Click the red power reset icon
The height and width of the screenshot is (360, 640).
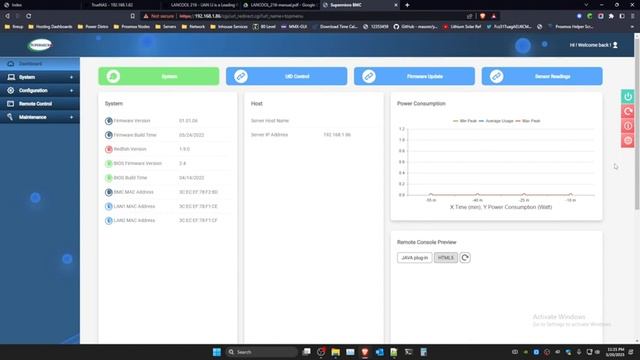coord(628,111)
